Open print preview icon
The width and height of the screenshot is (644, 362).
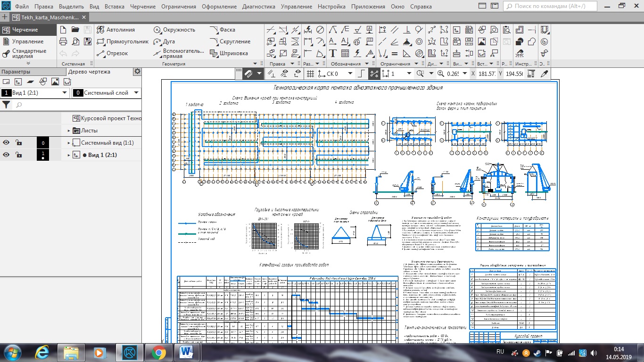click(x=75, y=41)
